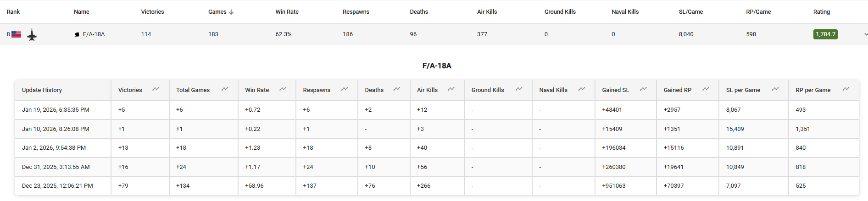Image resolution: width=868 pixels, height=201 pixels.
Task: Click the Gained SL chart icon
Action: pyautogui.click(x=643, y=89)
